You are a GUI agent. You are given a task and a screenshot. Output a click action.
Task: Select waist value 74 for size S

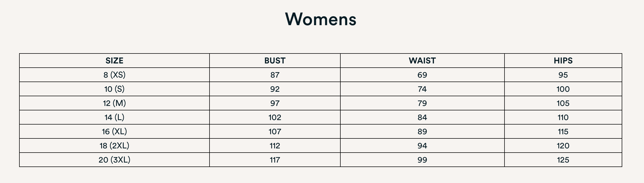point(422,89)
